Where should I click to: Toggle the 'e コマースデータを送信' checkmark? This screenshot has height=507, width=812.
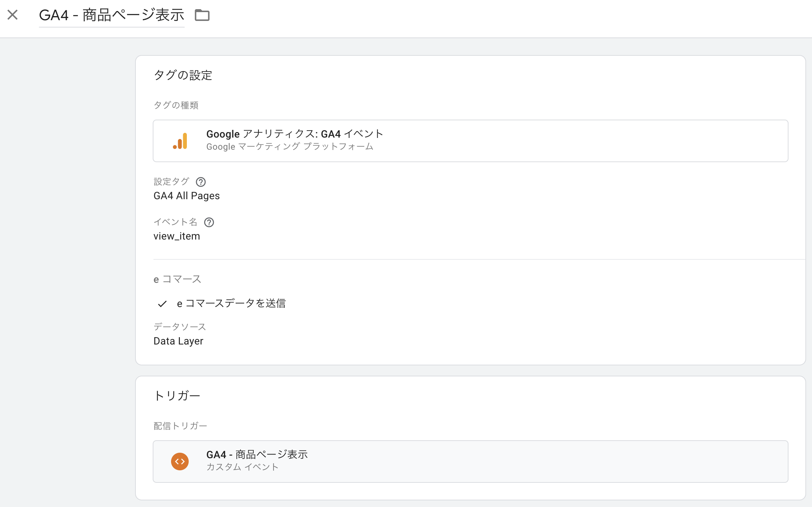162,304
